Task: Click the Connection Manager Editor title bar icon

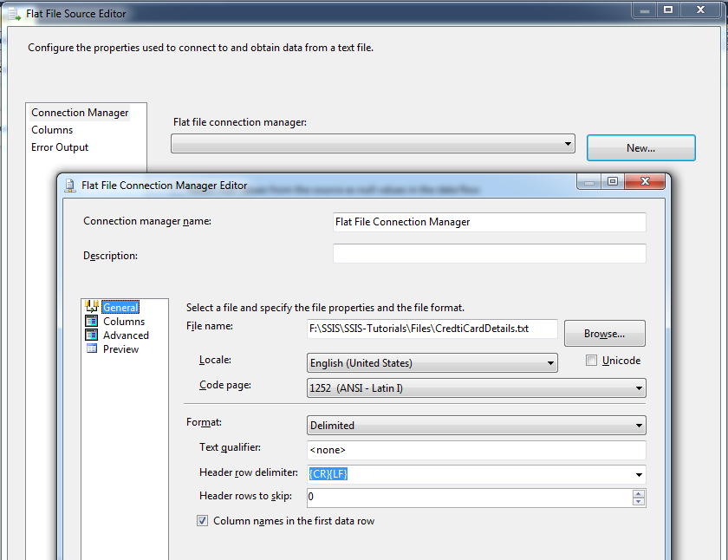Action: [69, 183]
